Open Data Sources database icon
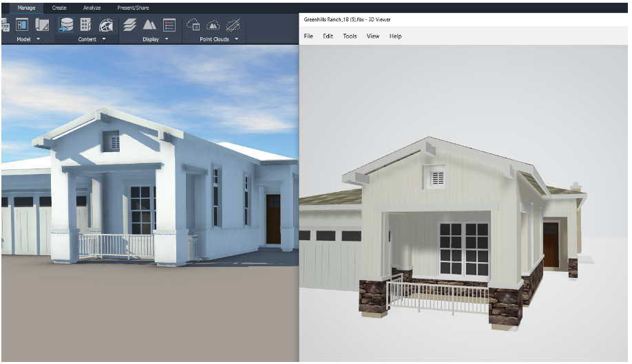This screenshot has height=364, width=632. pyautogui.click(x=65, y=25)
